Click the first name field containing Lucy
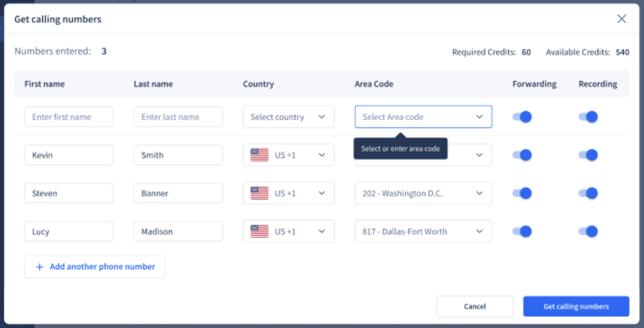 69,232
